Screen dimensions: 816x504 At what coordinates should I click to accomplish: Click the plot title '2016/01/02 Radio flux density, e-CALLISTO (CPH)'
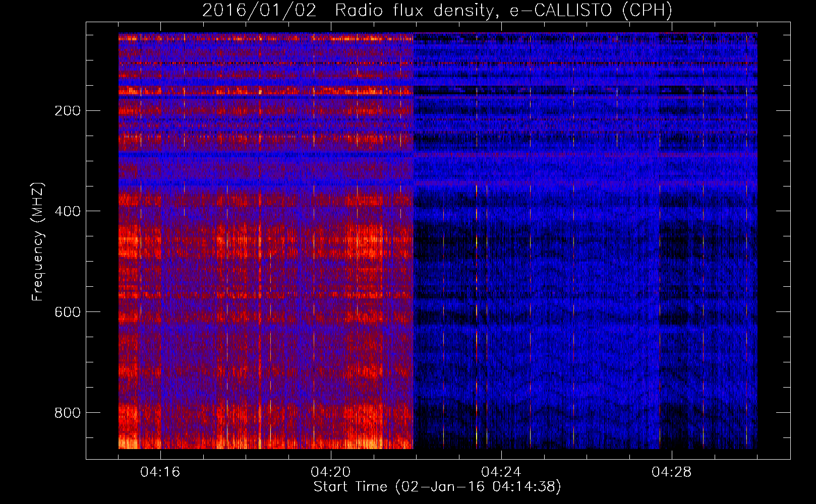[x=437, y=10]
